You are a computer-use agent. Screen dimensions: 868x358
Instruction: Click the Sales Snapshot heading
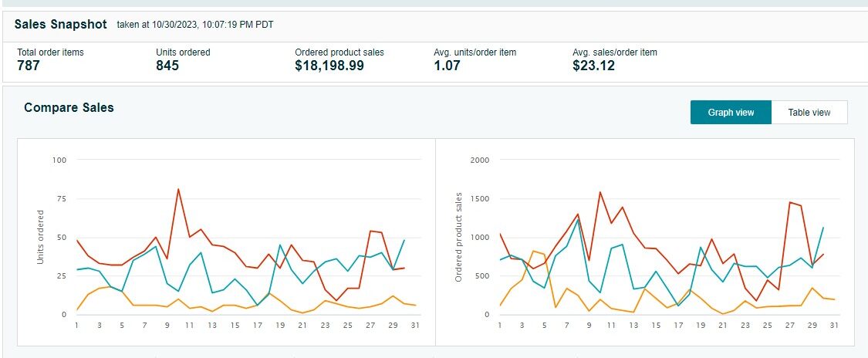pos(60,24)
